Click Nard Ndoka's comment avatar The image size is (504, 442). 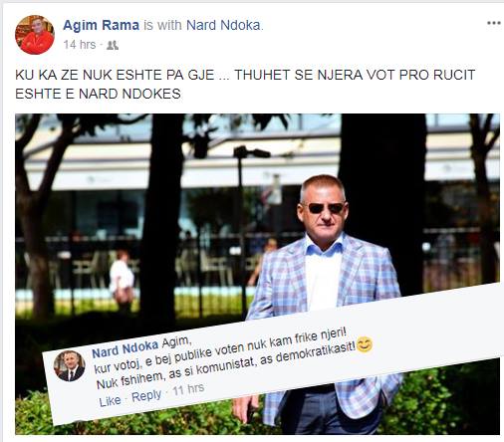pyautogui.click(x=69, y=366)
